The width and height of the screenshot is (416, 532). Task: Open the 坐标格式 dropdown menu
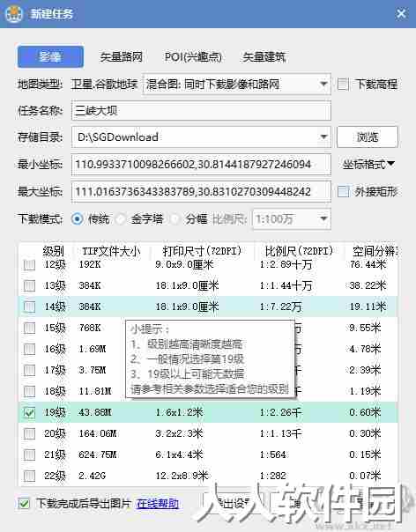[x=368, y=164]
